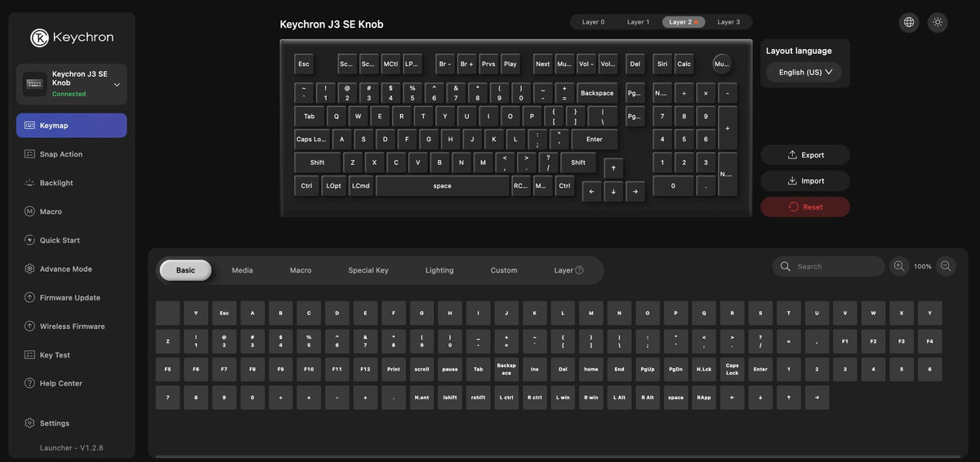Click the 100% zoom level text
980x462 pixels.
(x=923, y=266)
